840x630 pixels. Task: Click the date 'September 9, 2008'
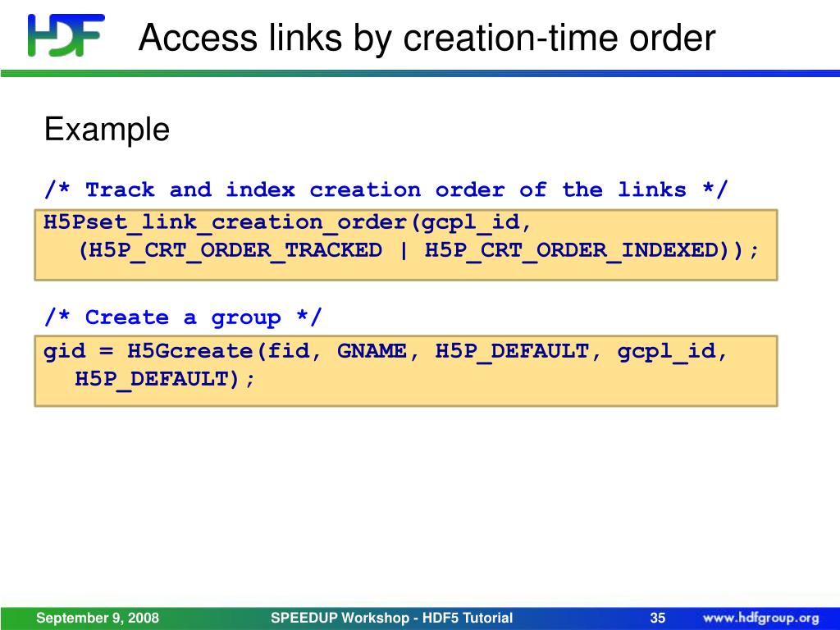pos(98,618)
